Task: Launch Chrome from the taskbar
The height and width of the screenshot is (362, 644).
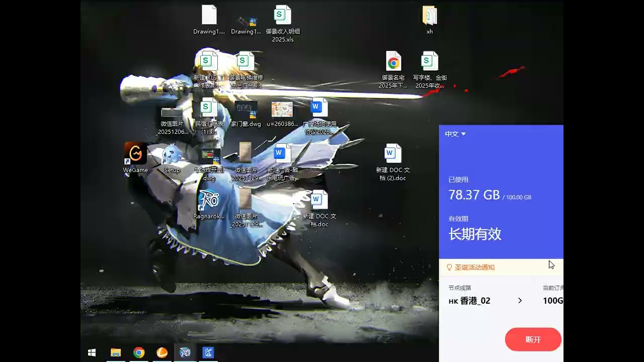Action: click(x=139, y=353)
